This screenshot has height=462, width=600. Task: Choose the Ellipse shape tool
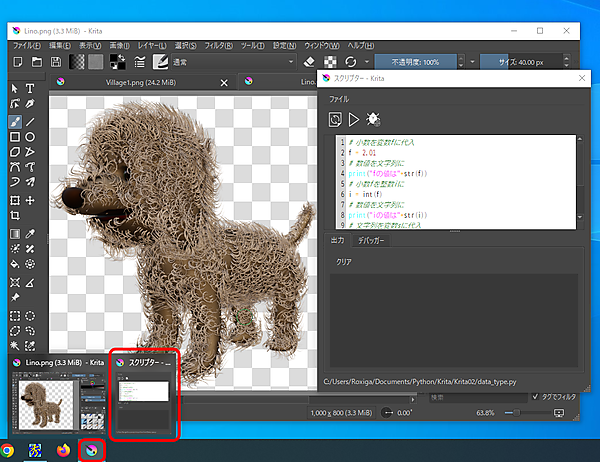point(31,136)
